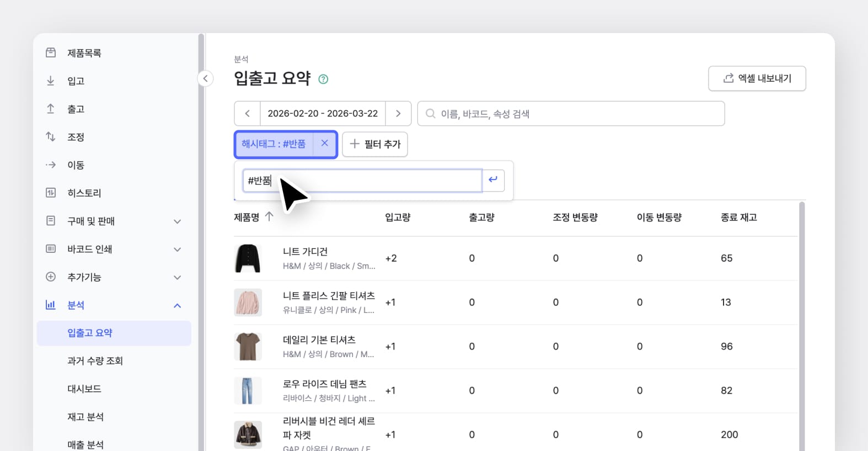Focus the 이름, 바코드, 속성 검색 field

pos(571,113)
